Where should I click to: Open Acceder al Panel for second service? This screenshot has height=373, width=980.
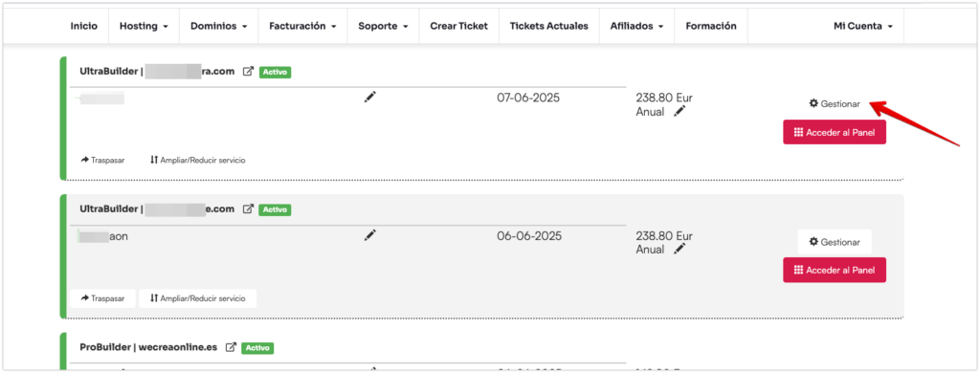click(x=835, y=270)
